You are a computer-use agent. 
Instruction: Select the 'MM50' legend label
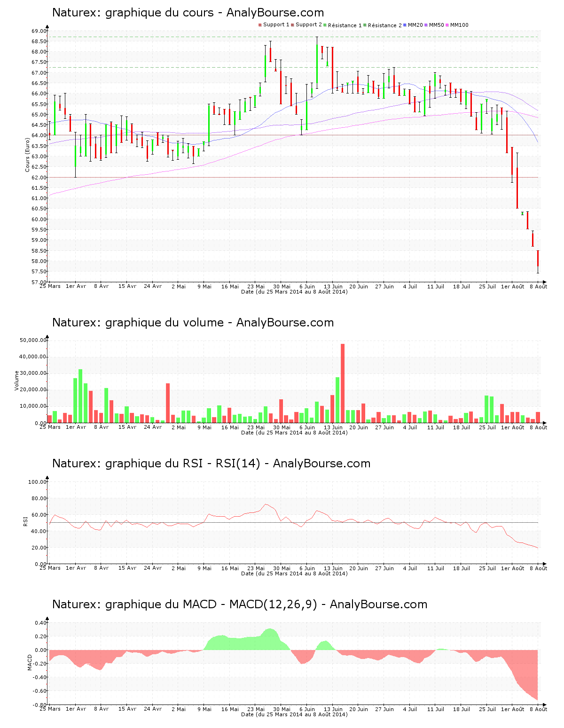(437, 25)
